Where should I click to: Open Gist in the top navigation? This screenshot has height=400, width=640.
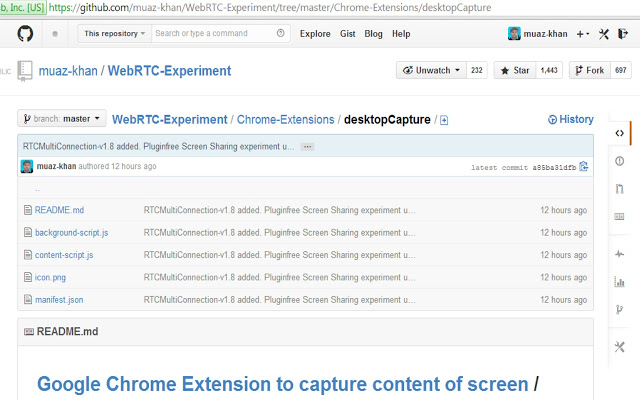[x=348, y=34]
